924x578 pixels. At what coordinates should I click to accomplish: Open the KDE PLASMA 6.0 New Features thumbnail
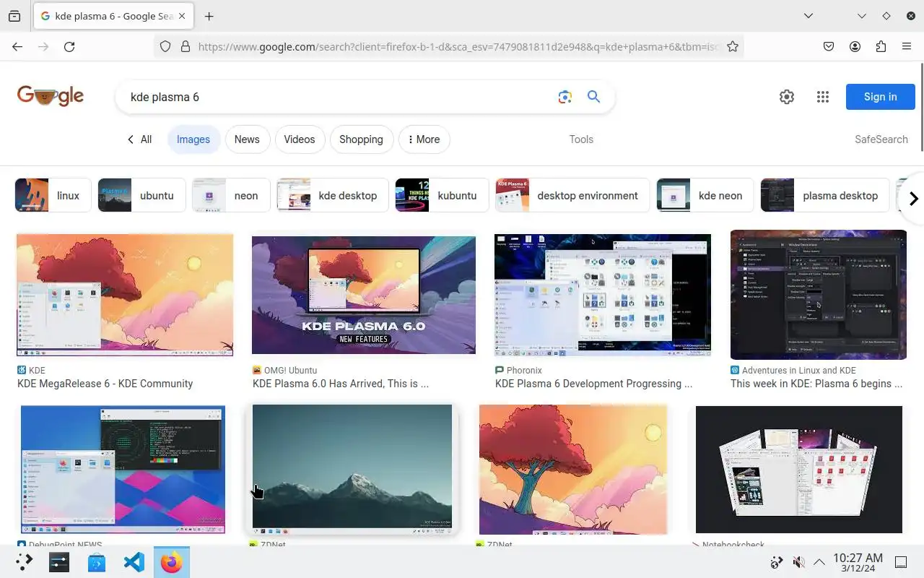[364, 295]
